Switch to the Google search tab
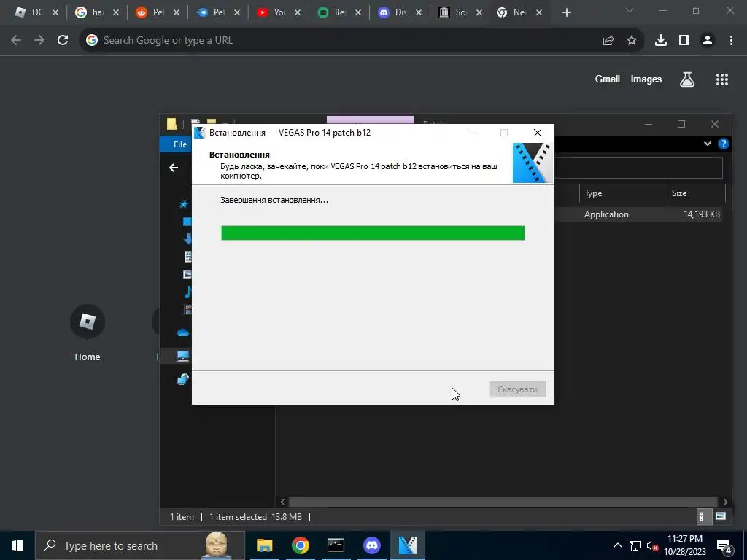Image resolution: width=747 pixels, height=560 pixels. click(97, 12)
